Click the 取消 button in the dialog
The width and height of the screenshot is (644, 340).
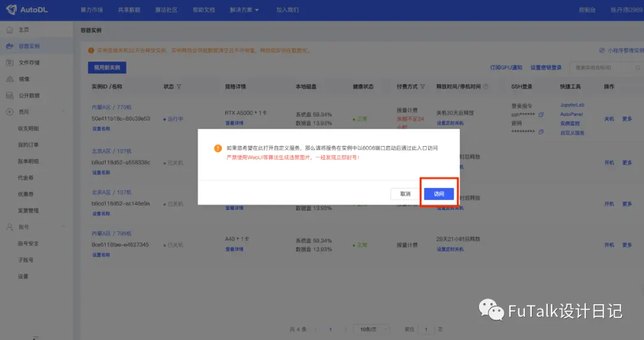coord(405,194)
